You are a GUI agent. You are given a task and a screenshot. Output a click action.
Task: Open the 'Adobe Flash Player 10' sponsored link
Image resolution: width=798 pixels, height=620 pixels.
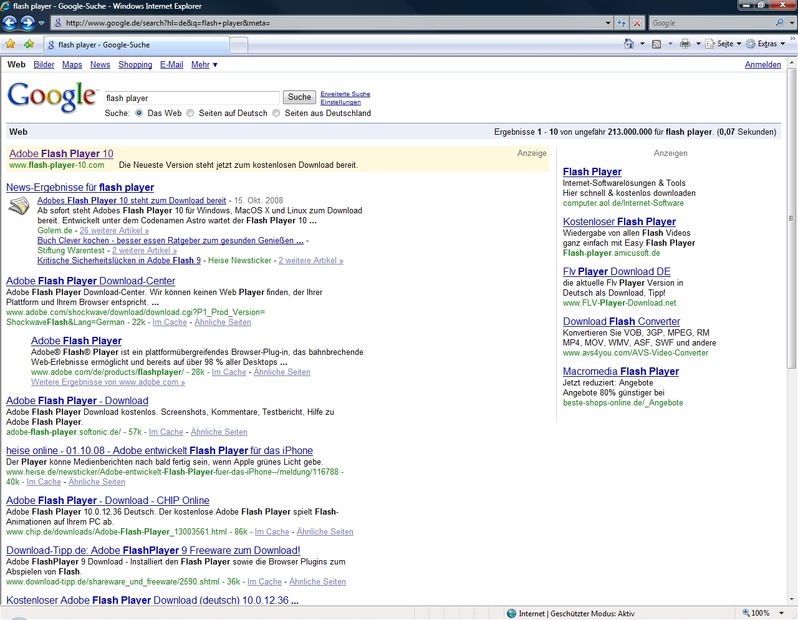61,154
